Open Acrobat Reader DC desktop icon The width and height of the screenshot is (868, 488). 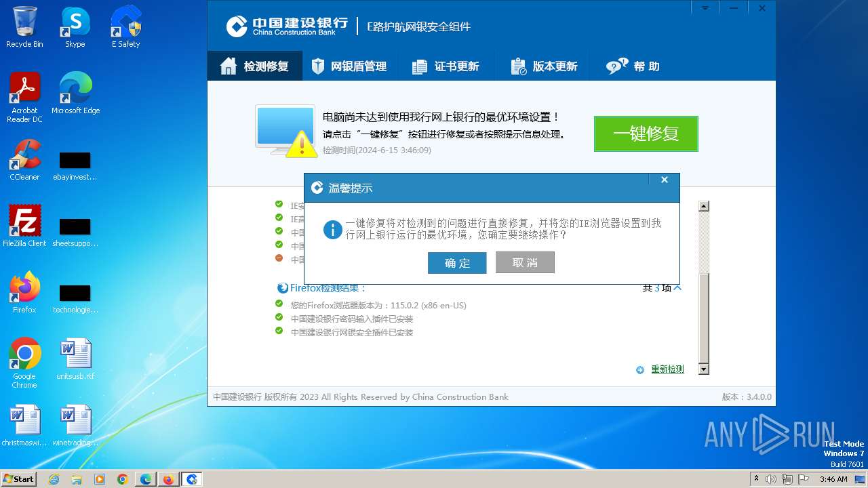point(24,98)
